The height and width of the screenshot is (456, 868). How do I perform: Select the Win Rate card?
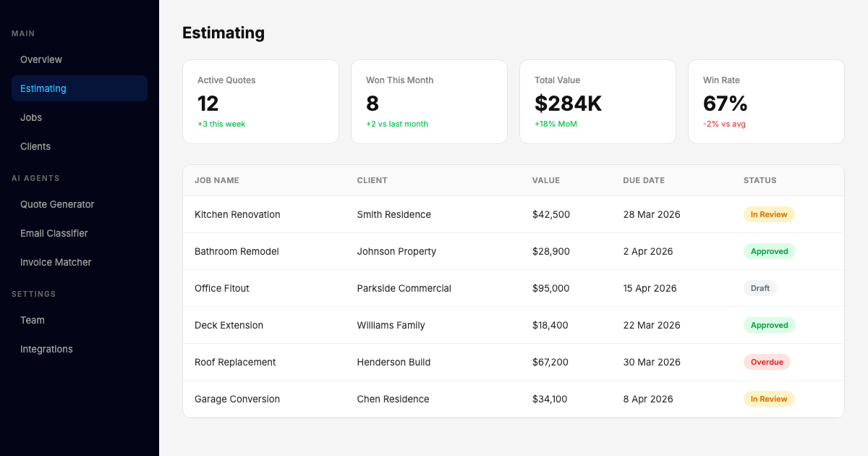pos(766,101)
